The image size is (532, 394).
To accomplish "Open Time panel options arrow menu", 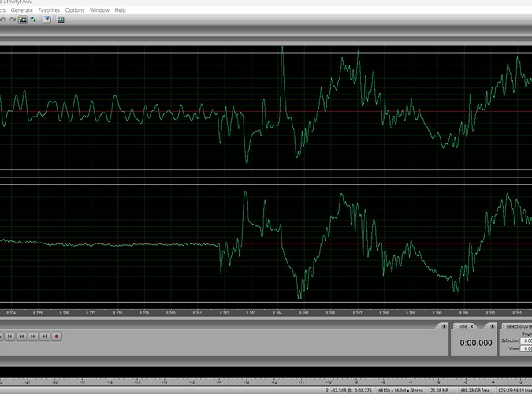I will [x=493, y=326].
